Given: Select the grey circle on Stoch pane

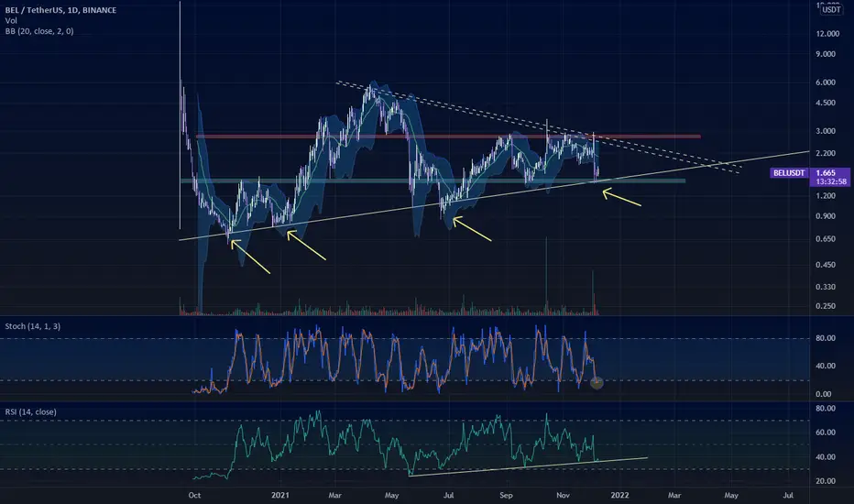Looking at the screenshot, I should 597,383.
